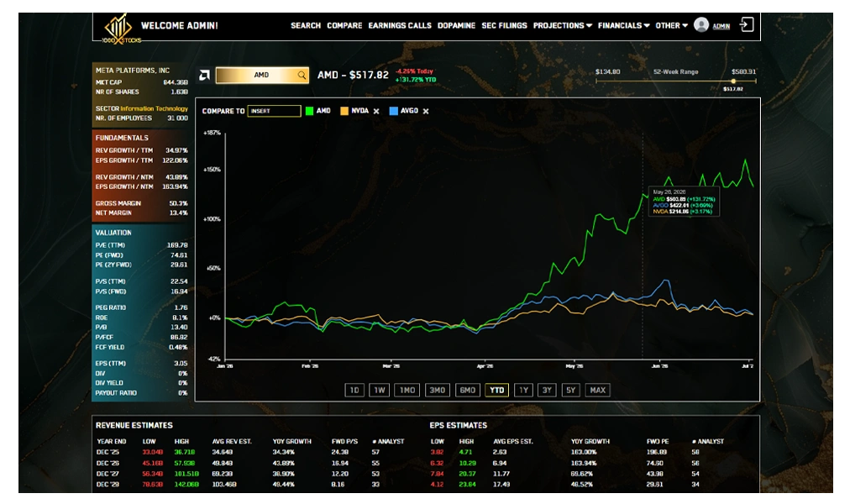Click the Avg Rev Est. value 103.46B

pos(224,485)
